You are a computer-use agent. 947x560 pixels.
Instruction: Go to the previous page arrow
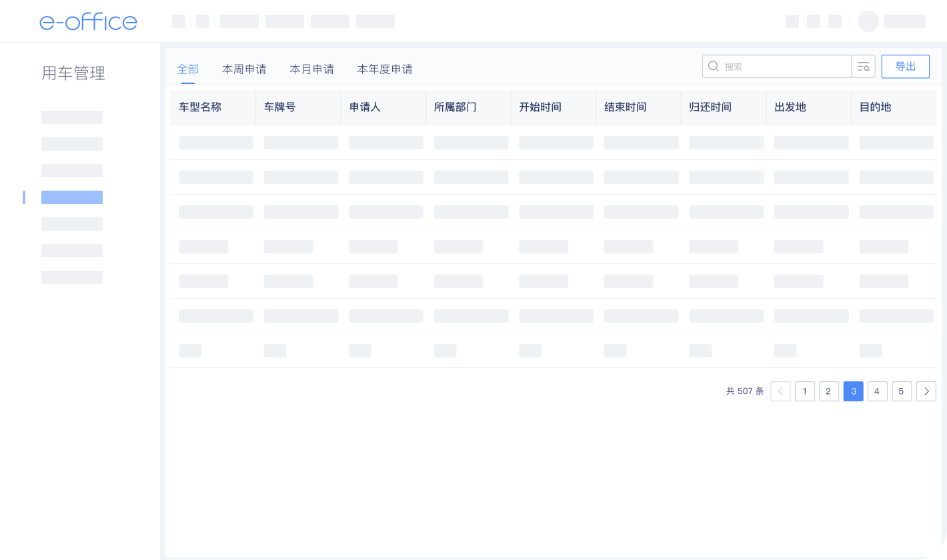click(780, 391)
